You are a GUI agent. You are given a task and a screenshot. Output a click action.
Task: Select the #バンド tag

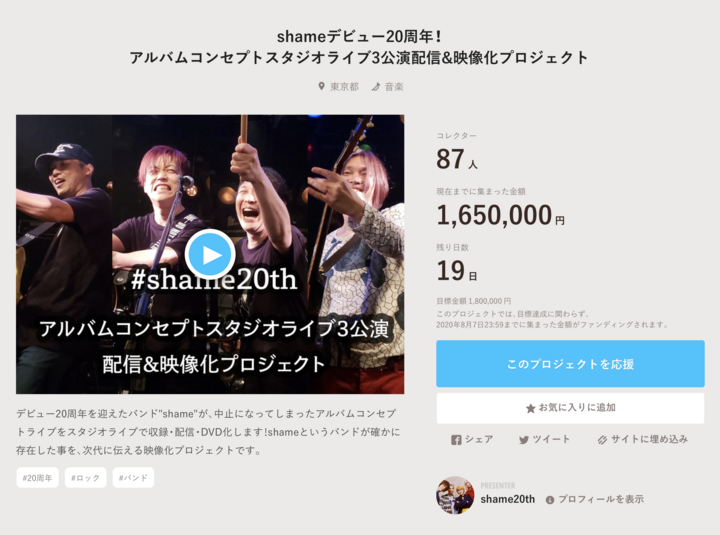[133, 478]
